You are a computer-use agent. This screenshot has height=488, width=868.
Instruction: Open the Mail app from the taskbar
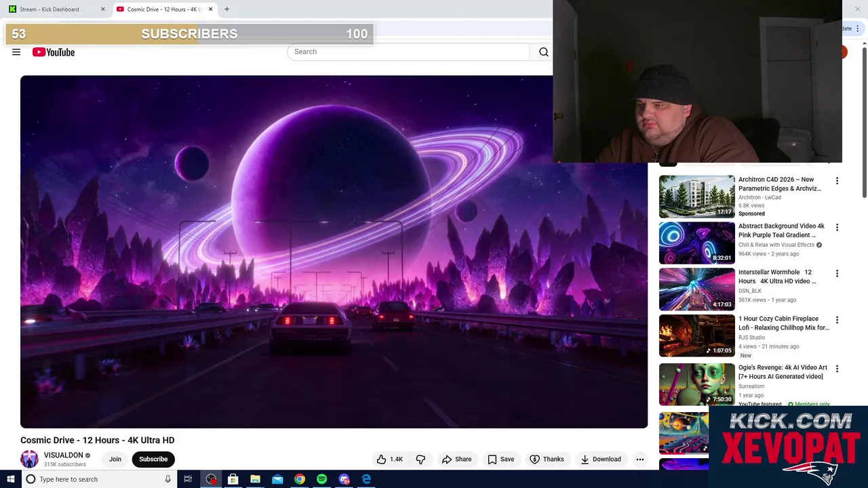(x=277, y=479)
